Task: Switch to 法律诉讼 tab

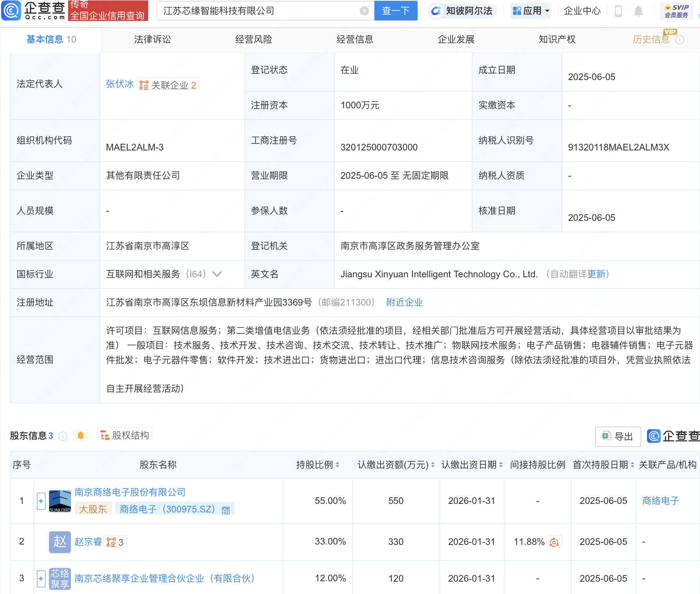Action: pyautogui.click(x=152, y=39)
